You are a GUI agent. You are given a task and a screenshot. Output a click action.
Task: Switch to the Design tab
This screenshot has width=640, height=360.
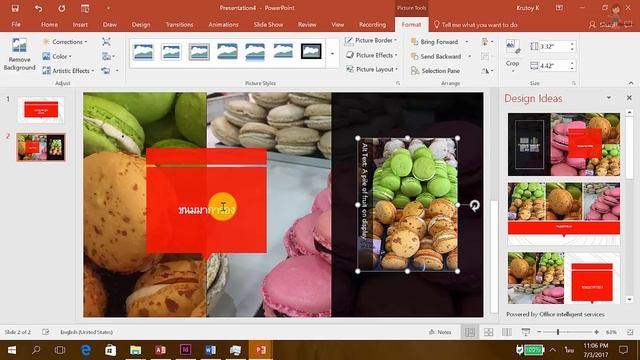[x=141, y=24]
